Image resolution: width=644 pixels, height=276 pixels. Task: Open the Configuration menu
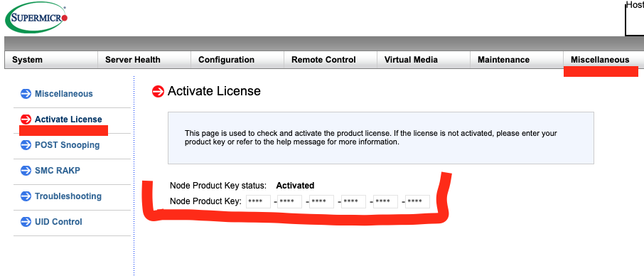pos(237,60)
